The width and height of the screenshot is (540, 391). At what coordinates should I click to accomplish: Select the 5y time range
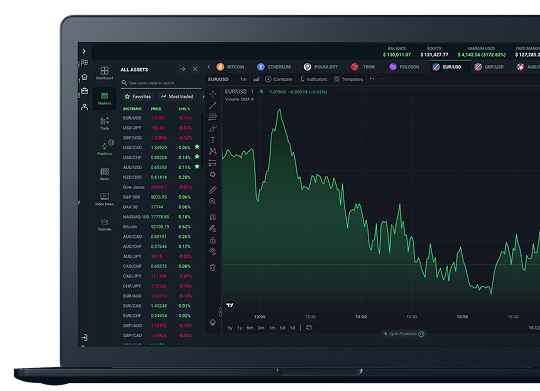tap(230, 328)
